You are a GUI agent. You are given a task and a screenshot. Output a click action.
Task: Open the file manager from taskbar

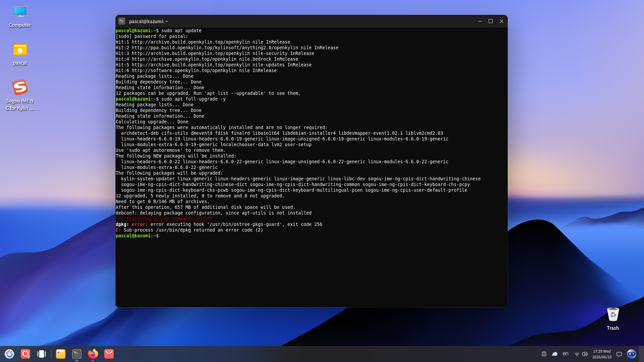click(61, 354)
